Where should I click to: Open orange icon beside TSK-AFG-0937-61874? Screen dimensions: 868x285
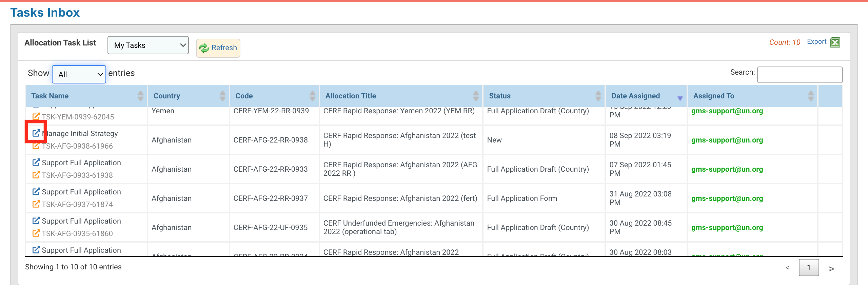point(36,204)
